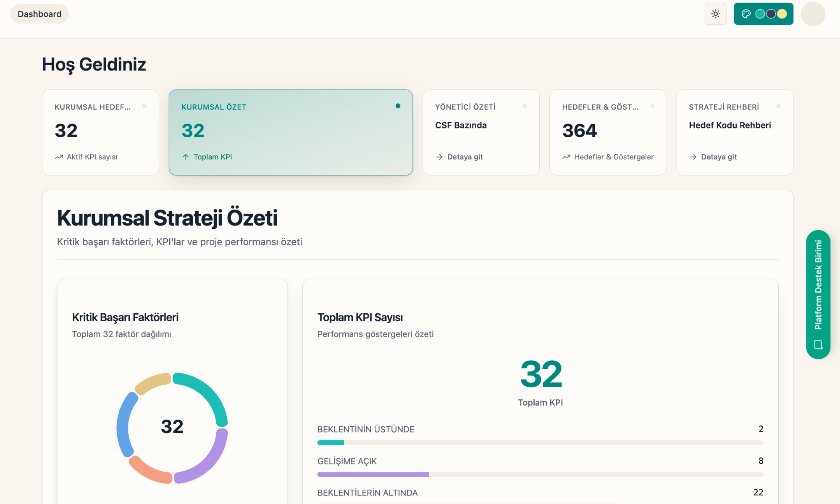Viewport: 840px width, 504px height.
Task: Open the Strateji Rehberi card
Action: [735, 132]
